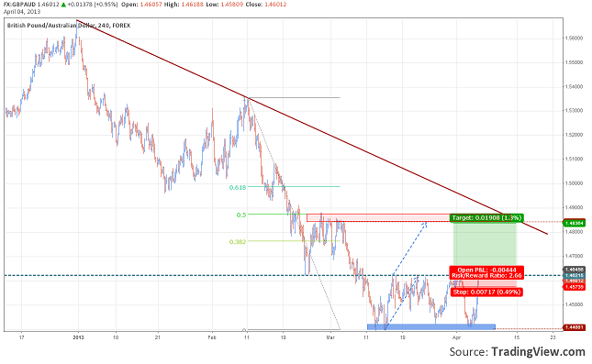
Task: Click the 21 date label on time axis
Action: pos(158,337)
